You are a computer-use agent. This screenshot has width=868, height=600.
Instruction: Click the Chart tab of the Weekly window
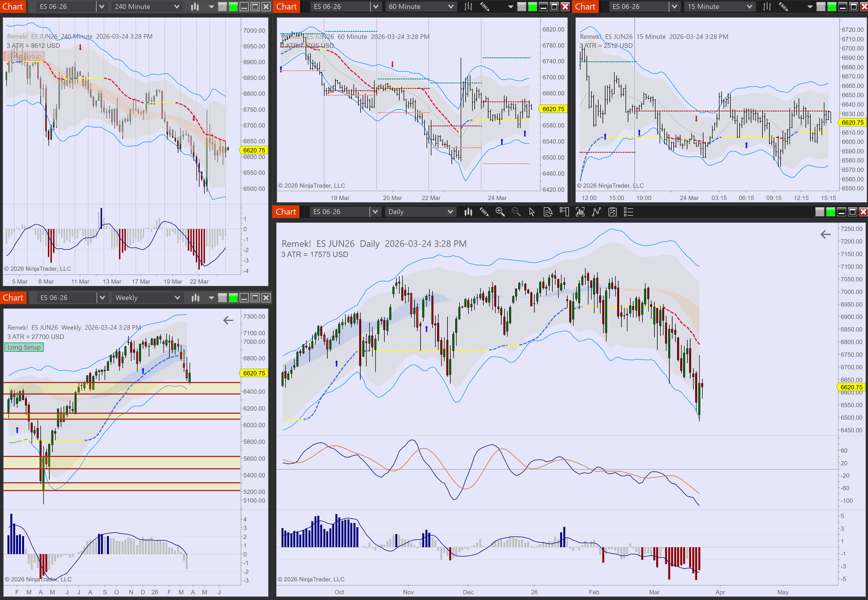click(x=13, y=298)
